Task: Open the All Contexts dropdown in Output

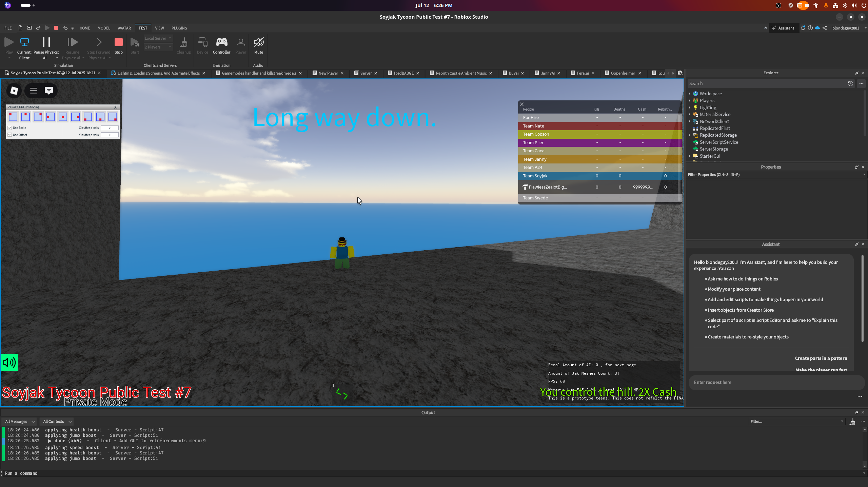Action: (57, 422)
